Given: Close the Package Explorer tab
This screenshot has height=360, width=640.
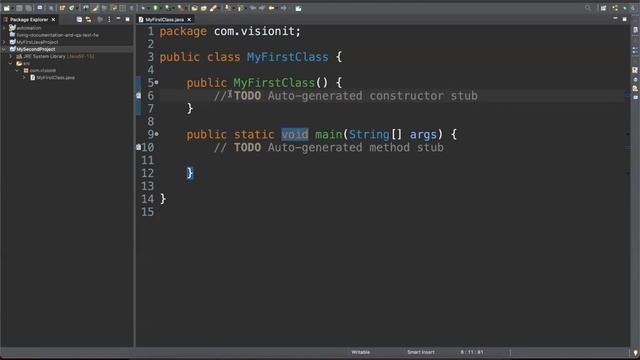Looking at the screenshot, I should pyautogui.click(x=53, y=20).
